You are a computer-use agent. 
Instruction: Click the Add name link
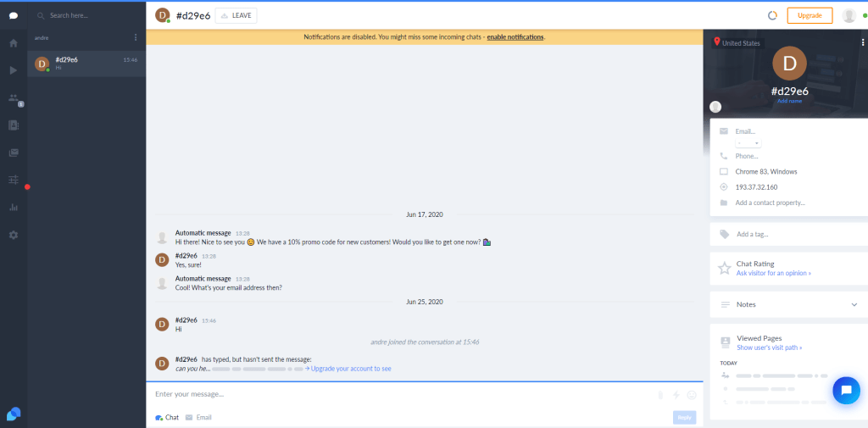(789, 101)
